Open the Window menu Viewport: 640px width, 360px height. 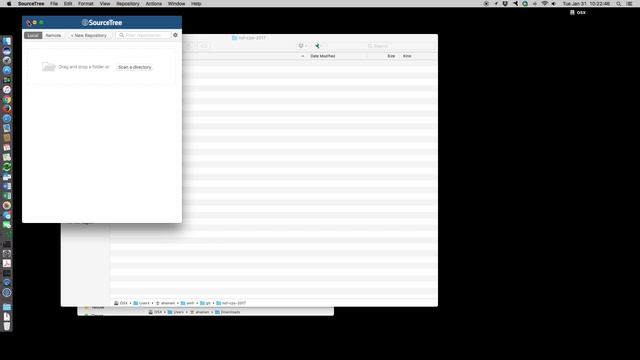(x=177, y=4)
